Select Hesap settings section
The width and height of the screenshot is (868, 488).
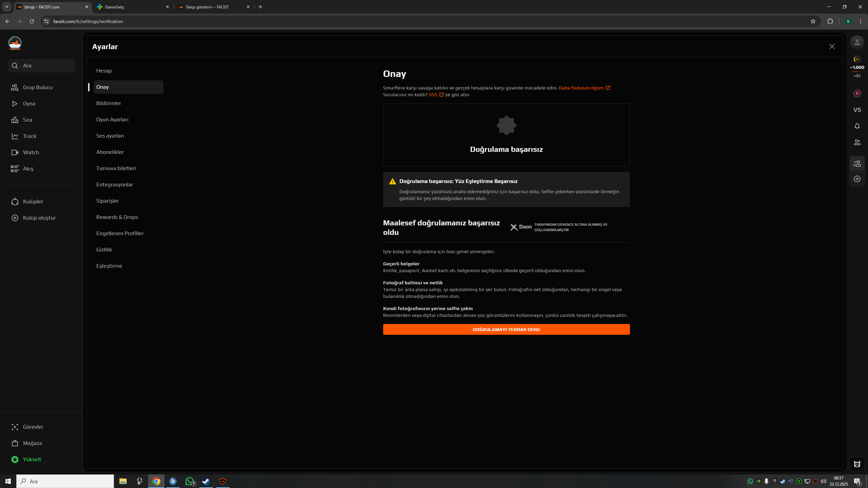click(x=128, y=71)
